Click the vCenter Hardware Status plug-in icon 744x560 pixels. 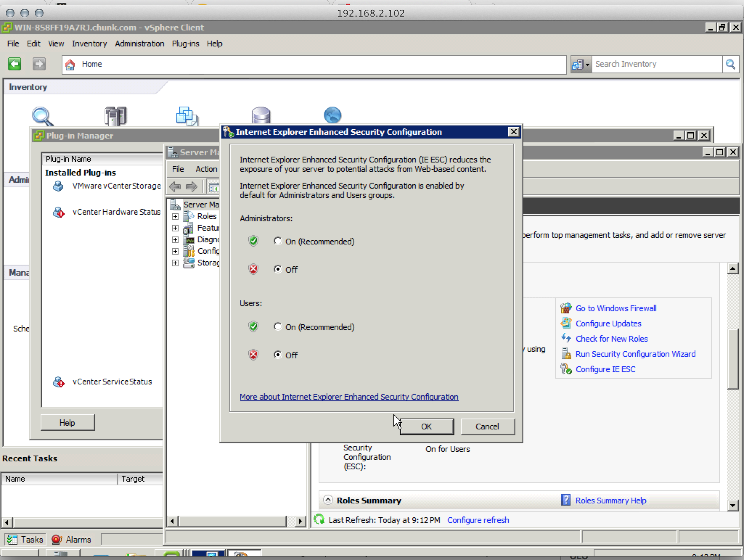pos(58,212)
